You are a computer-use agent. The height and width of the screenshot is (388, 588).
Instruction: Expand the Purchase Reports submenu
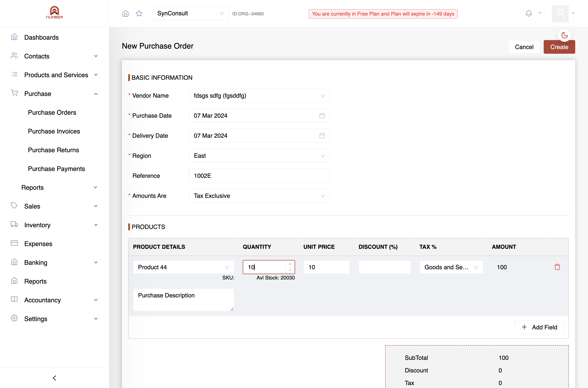(59, 188)
